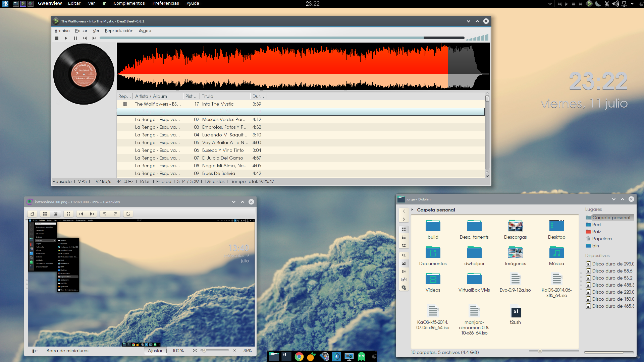The width and height of the screenshot is (644, 362).
Task: Open DeaDBeeF Editar menu
Action: point(81,31)
